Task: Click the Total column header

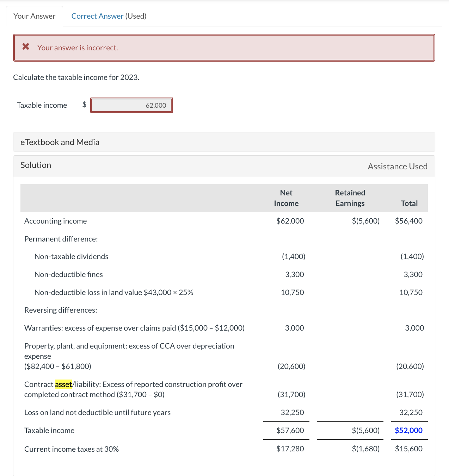Action: pyautogui.click(x=409, y=203)
